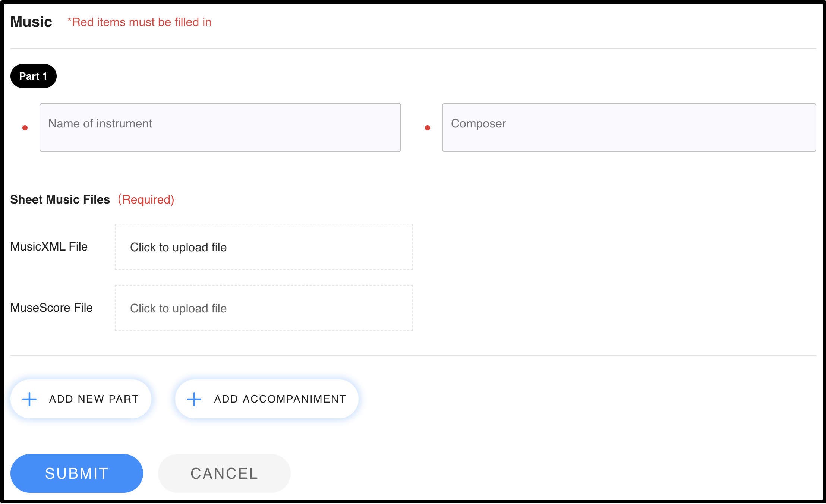
Task: Cancel the music form
Action: pyautogui.click(x=224, y=473)
